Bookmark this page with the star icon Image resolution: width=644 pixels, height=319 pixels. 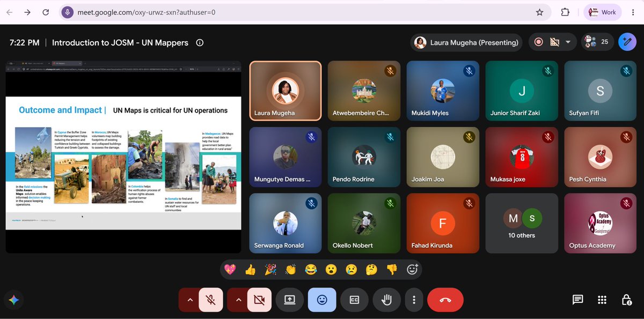coord(539,12)
